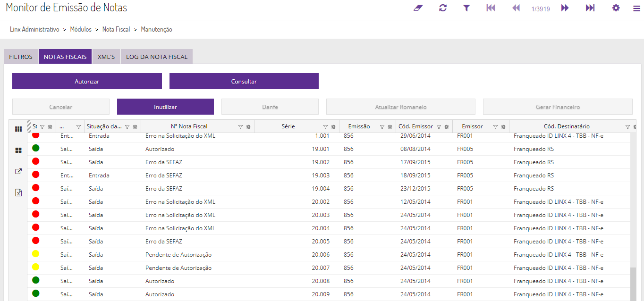This screenshot has width=644, height=301.
Task: Click the vertical scrollbar thumb of the grid
Action: coord(633,284)
